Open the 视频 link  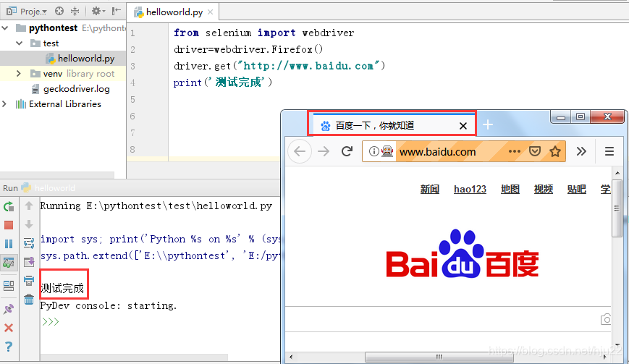544,189
